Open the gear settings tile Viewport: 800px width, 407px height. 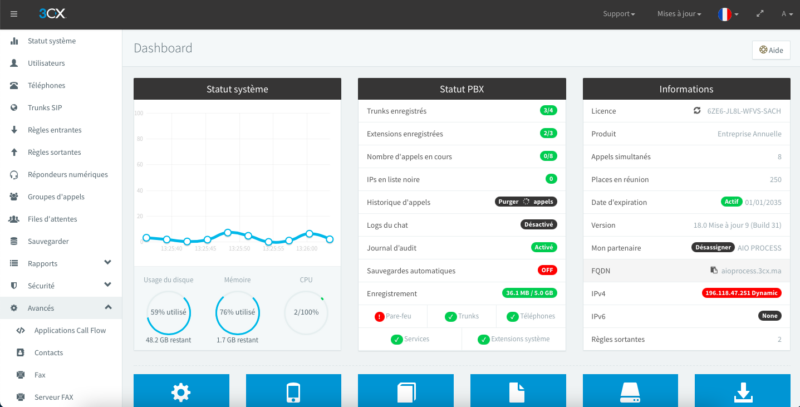pyautogui.click(x=181, y=391)
